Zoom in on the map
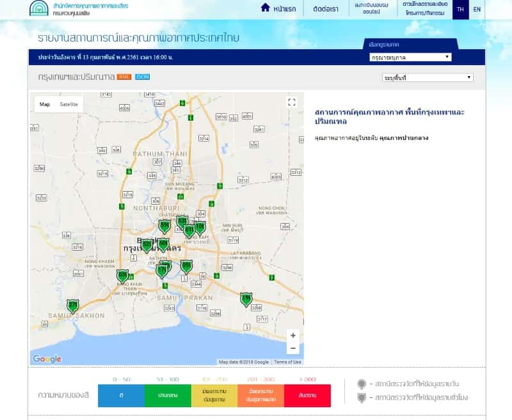The width and height of the screenshot is (512, 420). (292, 336)
